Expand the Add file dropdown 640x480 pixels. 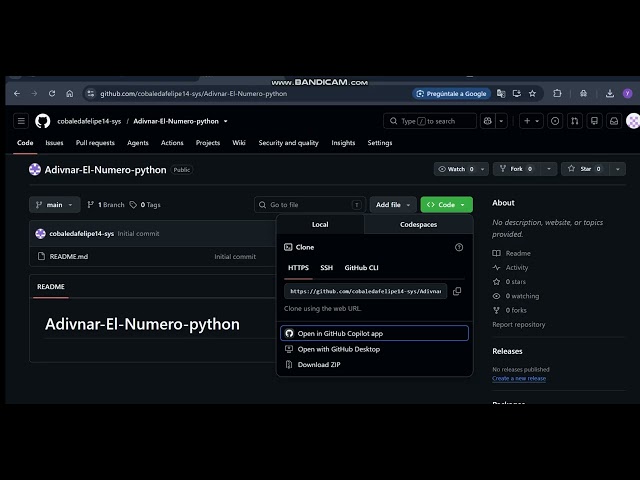393,204
